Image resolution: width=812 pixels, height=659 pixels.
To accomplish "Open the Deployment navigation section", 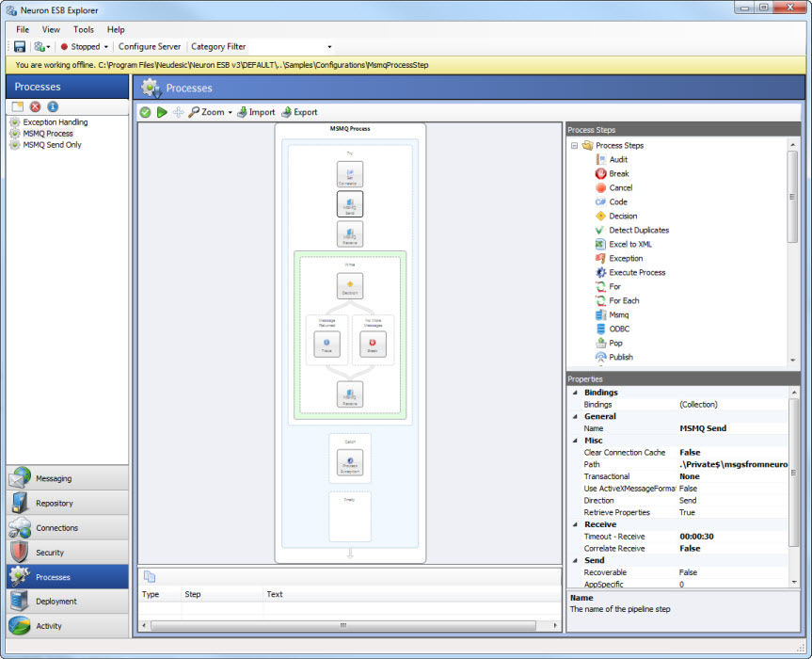I will point(68,601).
